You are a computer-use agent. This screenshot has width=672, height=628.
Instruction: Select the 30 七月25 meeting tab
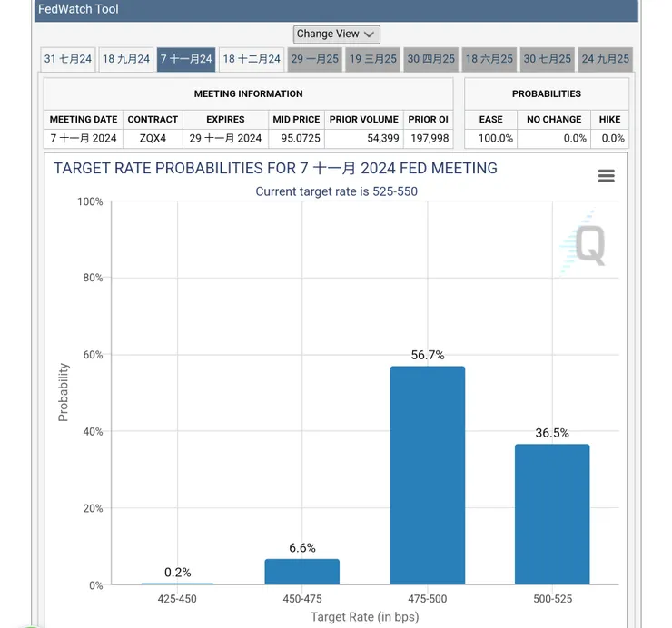[x=548, y=59]
